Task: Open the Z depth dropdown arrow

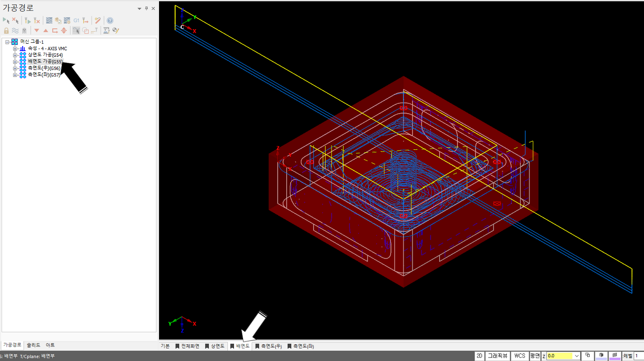Action: pos(577,355)
